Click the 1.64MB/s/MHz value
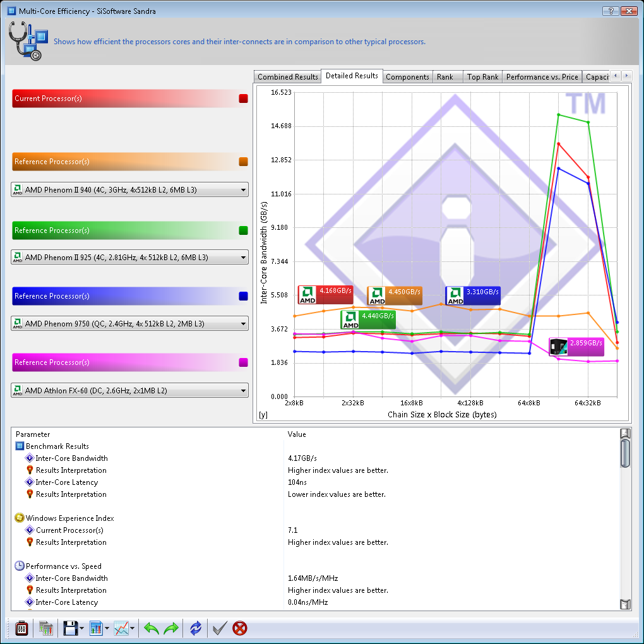 pyautogui.click(x=313, y=578)
